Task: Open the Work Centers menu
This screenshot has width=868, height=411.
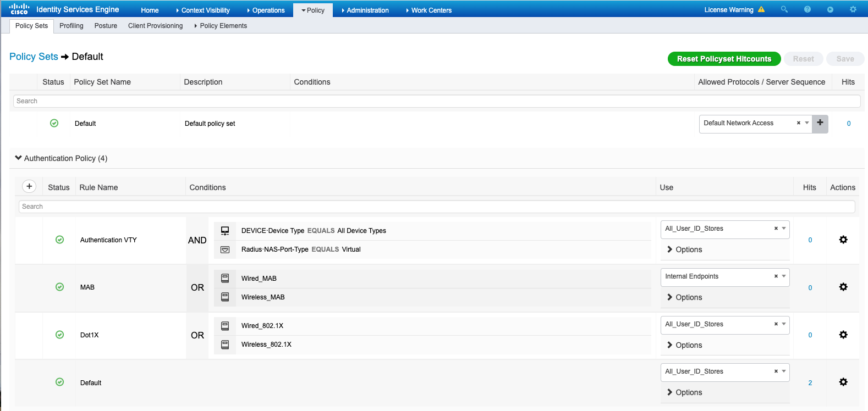Action: tap(429, 10)
